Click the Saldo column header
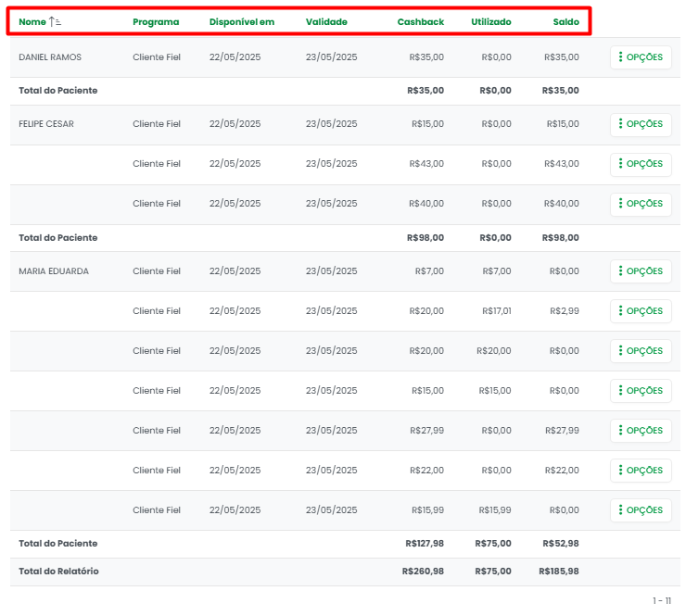Viewport: 686px width, 616px height. tap(565, 21)
